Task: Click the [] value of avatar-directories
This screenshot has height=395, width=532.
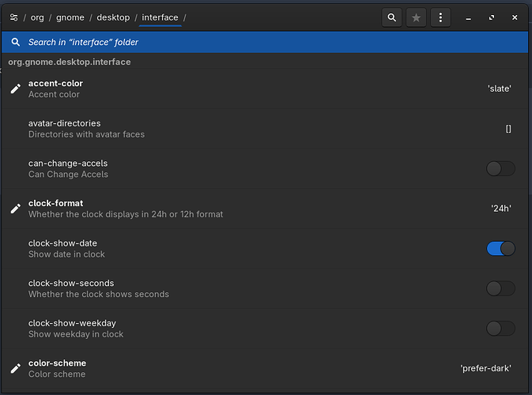Action: tap(508, 129)
